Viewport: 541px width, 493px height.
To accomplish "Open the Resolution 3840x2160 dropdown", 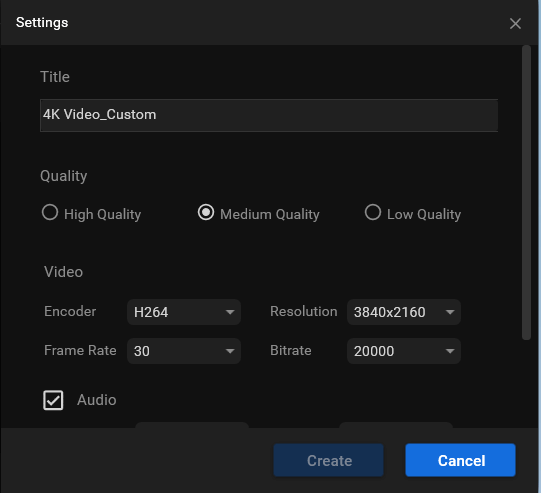I will point(404,312).
